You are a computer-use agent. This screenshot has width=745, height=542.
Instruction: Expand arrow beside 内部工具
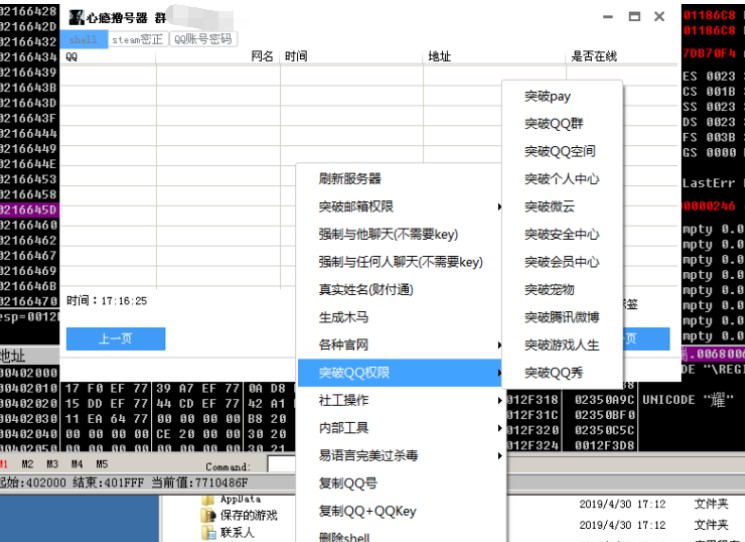(499, 428)
